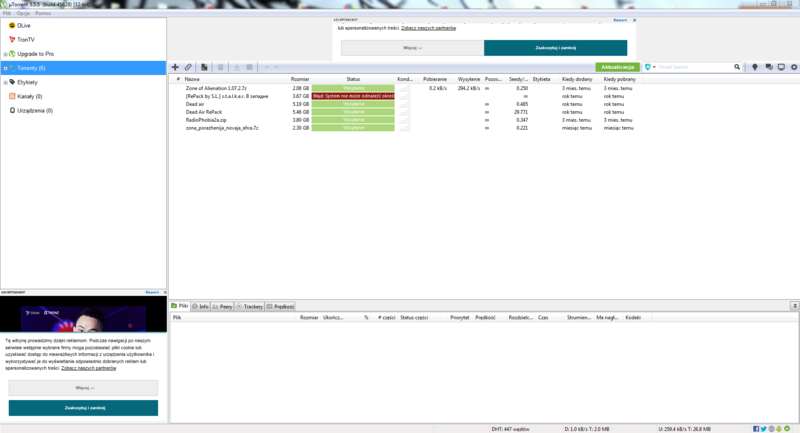Open the Plik menu
This screenshot has width=800, height=433.
[x=7, y=15]
